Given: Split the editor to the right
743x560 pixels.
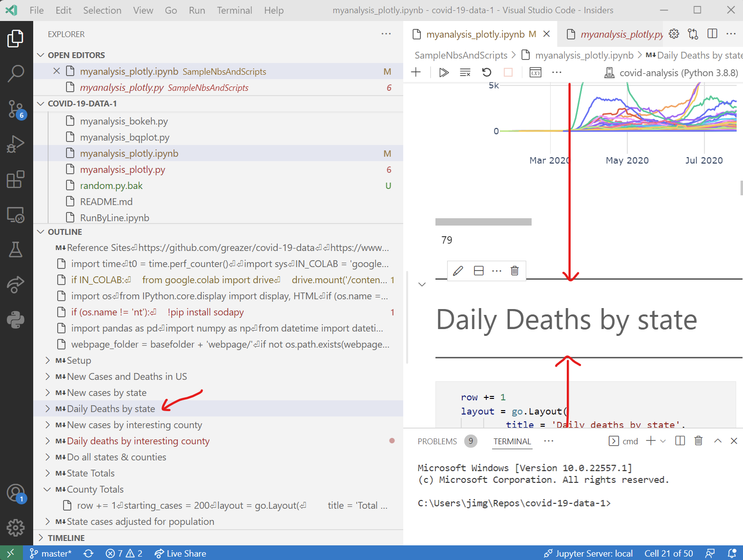Looking at the screenshot, I should [713, 34].
